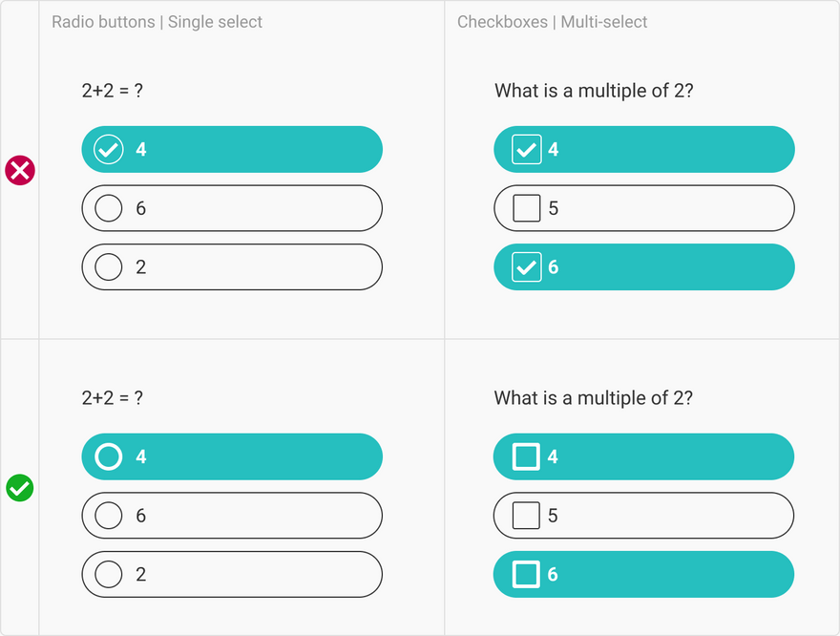The height and width of the screenshot is (636, 840).
Task: Click the top '2+2 = ?' question text
Action: click(113, 92)
